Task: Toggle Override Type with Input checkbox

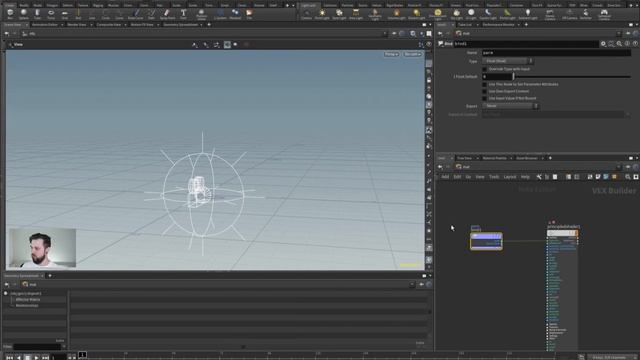Action: point(484,69)
